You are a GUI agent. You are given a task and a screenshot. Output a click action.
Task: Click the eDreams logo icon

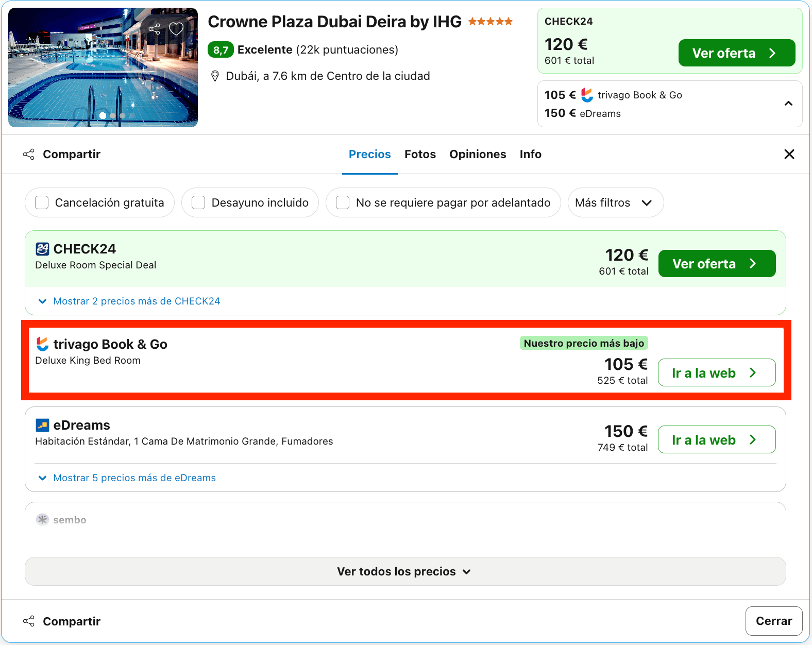(42, 425)
